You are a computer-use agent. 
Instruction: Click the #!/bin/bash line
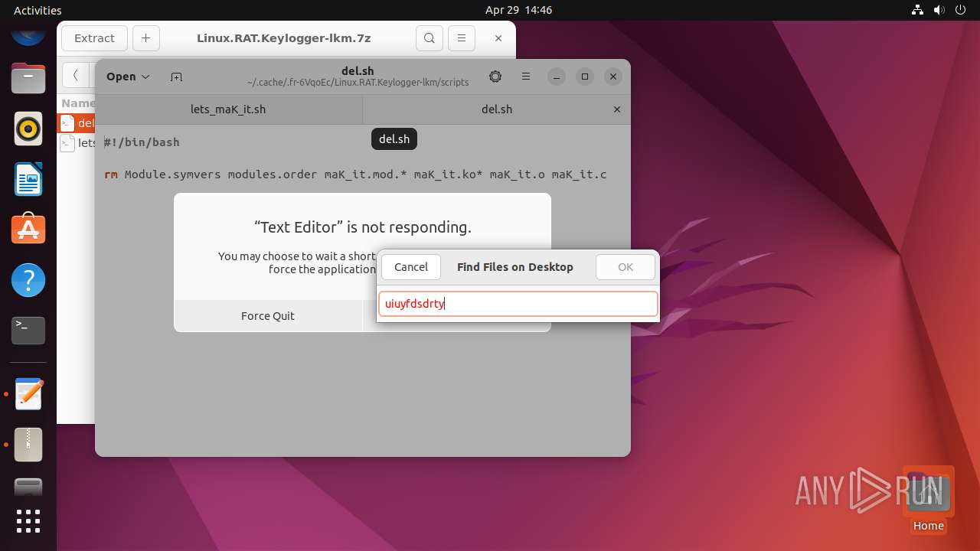coord(142,142)
